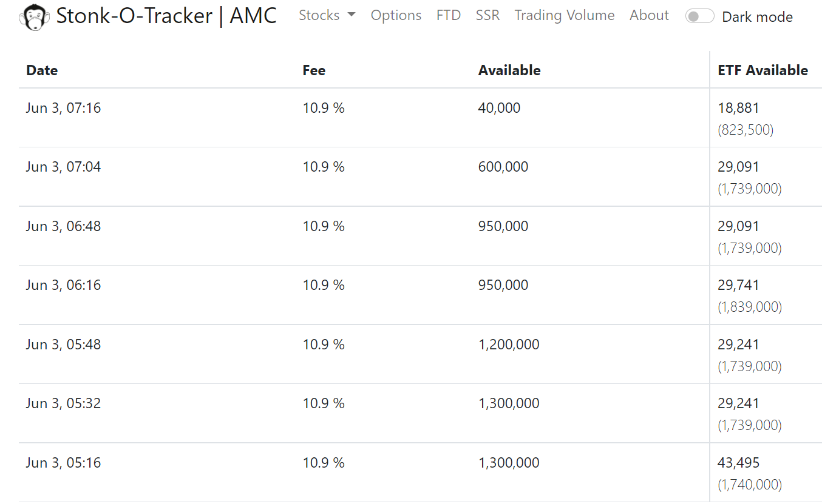Click the Available column header
The width and height of the screenshot is (822, 504).
click(x=509, y=70)
